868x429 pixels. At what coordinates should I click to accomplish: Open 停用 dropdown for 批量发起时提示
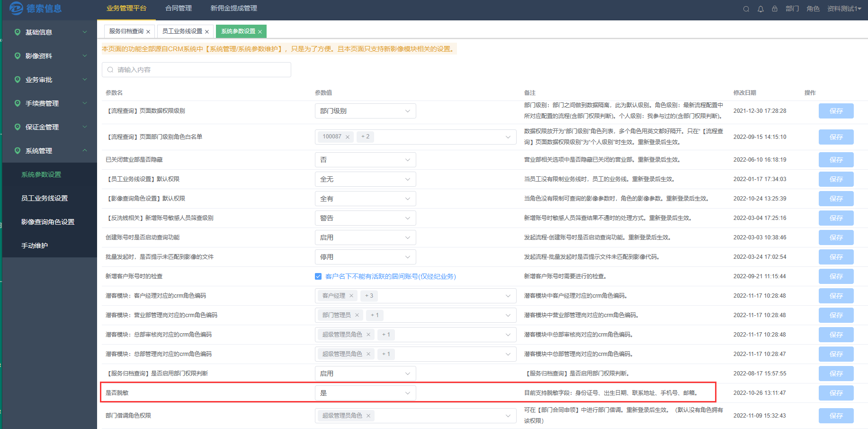click(x=366, y=257)
